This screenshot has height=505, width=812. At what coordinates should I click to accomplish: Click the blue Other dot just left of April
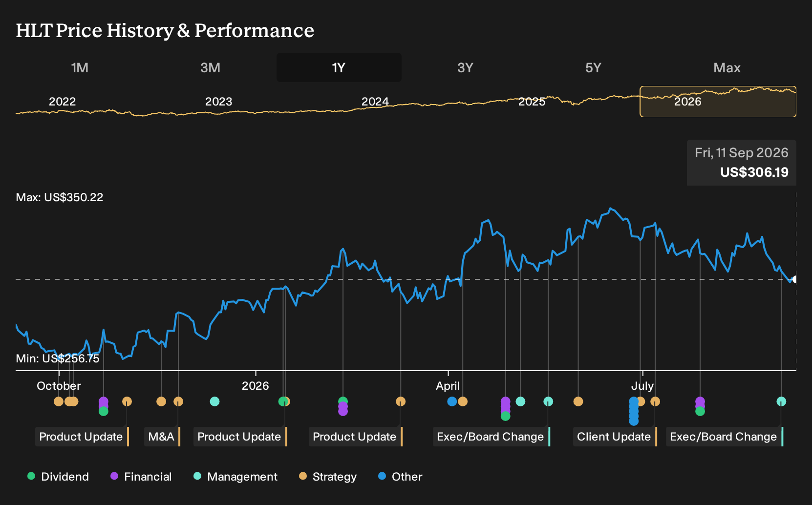click(x=452, y=401)
